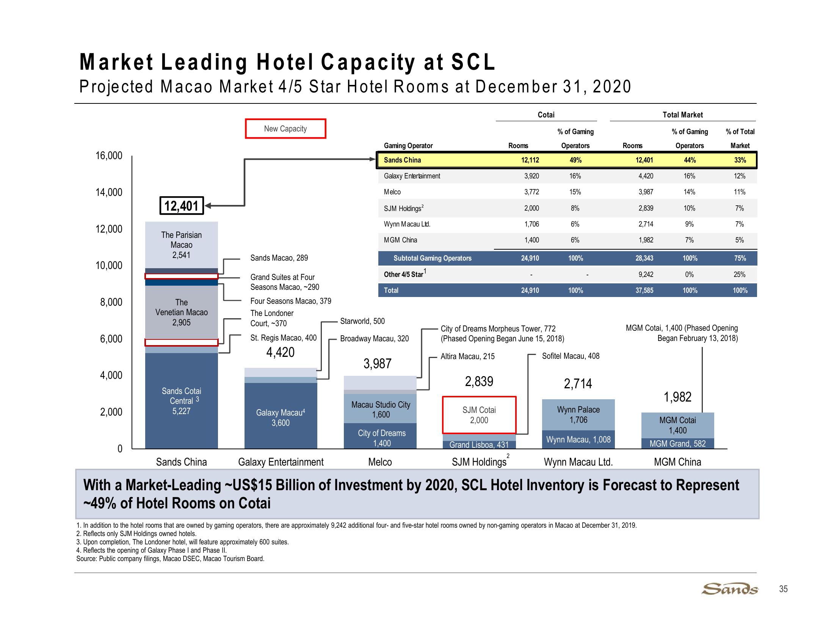834x644 pixels.
Task: Select the Melco table row label
Action: (392, 192)
